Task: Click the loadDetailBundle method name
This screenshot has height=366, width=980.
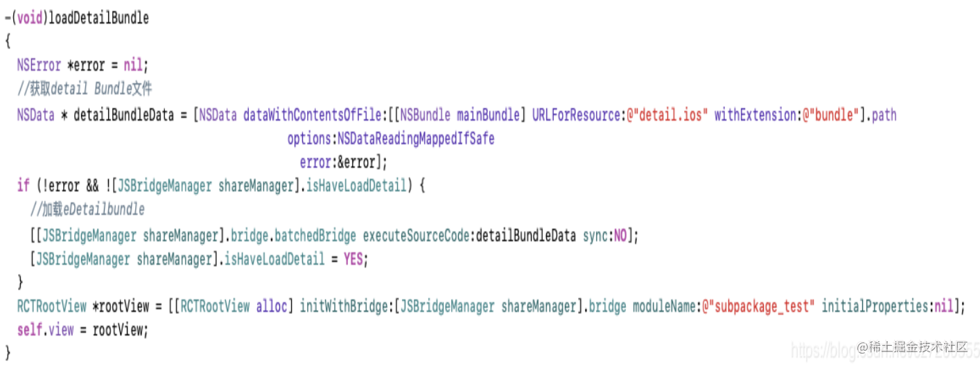Action: point(98,18)
